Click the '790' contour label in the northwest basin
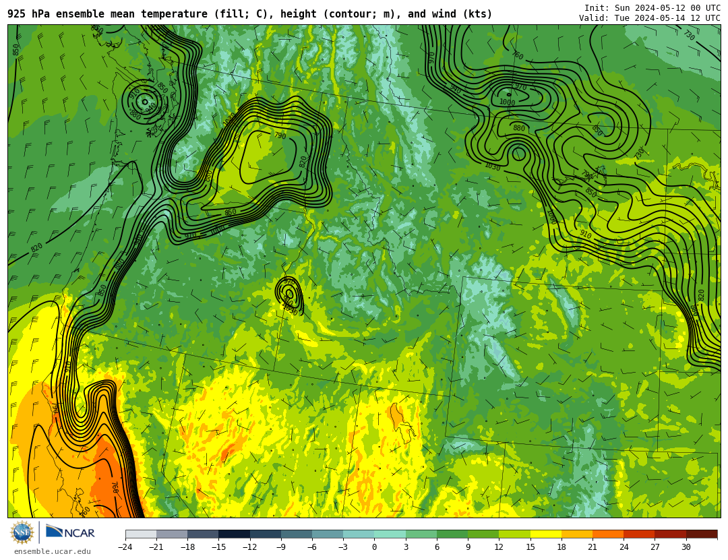 (x=280, y=135)
